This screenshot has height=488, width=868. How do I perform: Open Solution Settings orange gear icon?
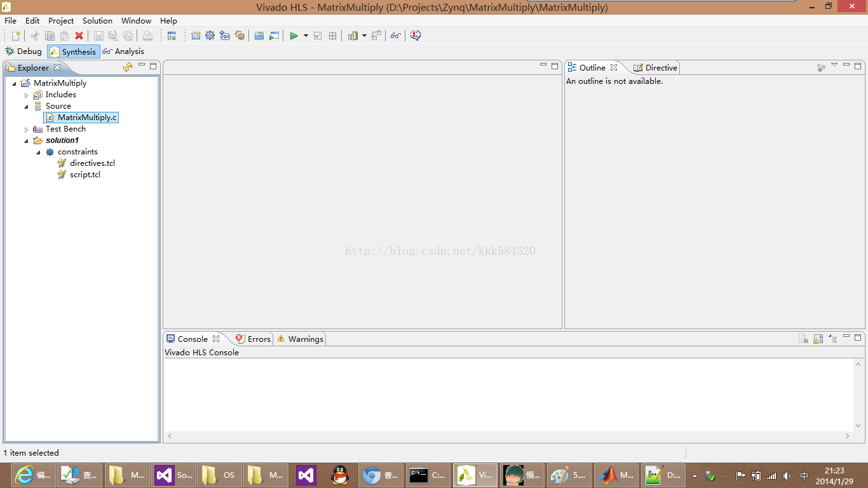240,36
